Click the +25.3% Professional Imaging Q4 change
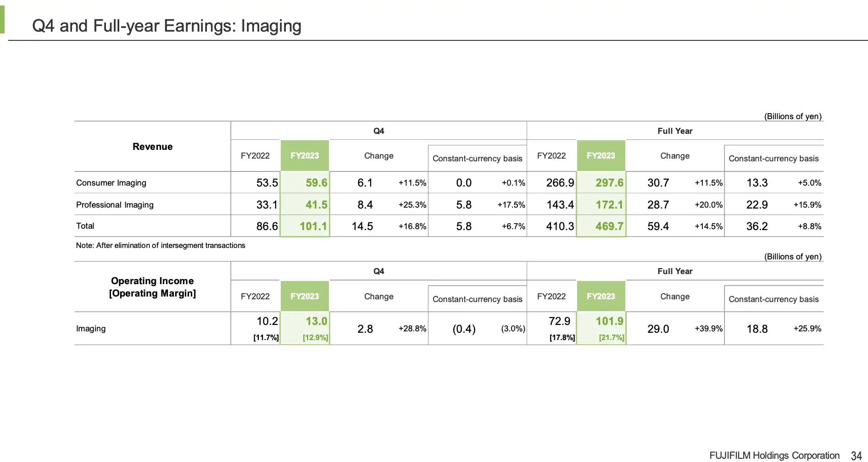 pyautogui.click(x=412, y=205)
